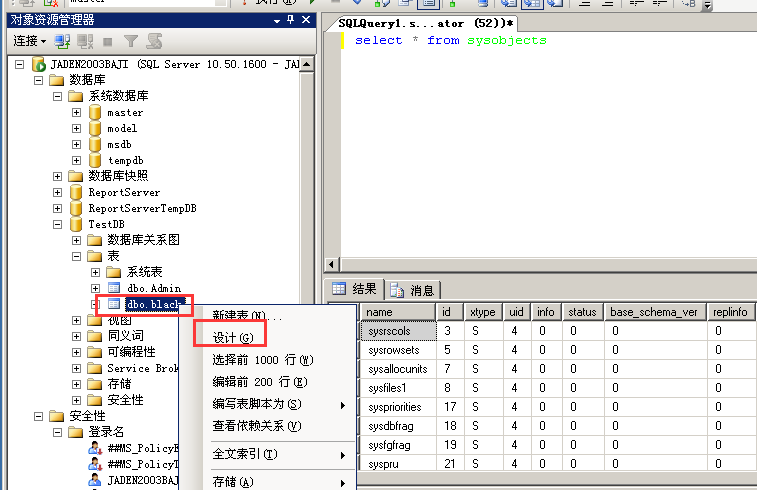The width and height of the screenshot is (757, 490).
Task: Click the 数据库关系图 folder icon
Action: (x=95, y=240)
